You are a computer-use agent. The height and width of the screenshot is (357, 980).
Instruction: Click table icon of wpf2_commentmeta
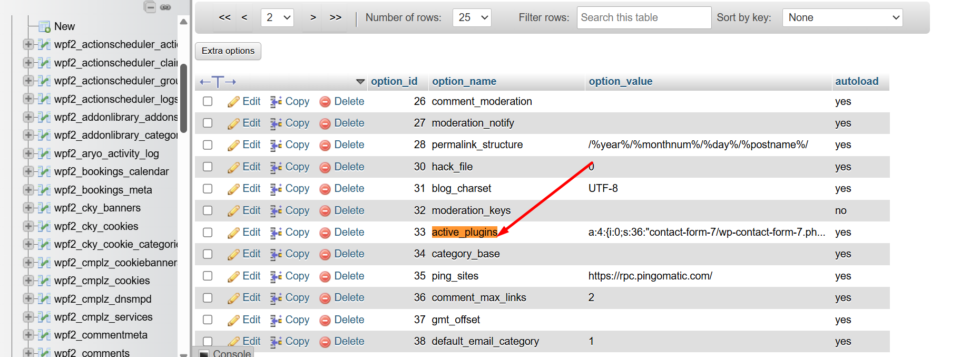44,335
